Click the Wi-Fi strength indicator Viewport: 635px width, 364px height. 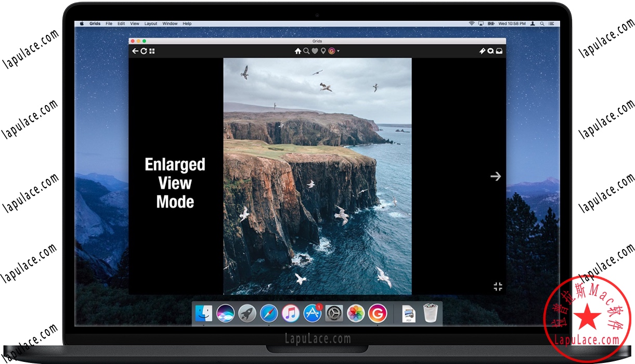[472, 23]
